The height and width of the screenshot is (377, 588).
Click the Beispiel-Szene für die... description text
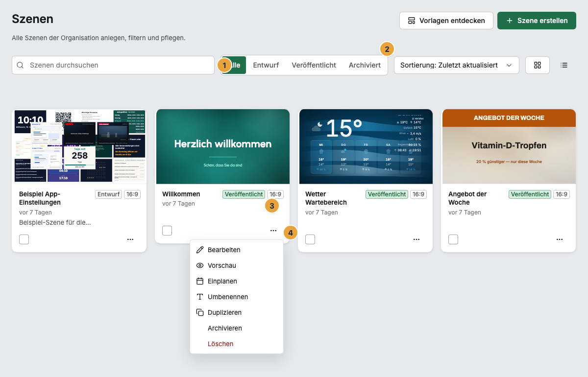[x=55, y=222]
